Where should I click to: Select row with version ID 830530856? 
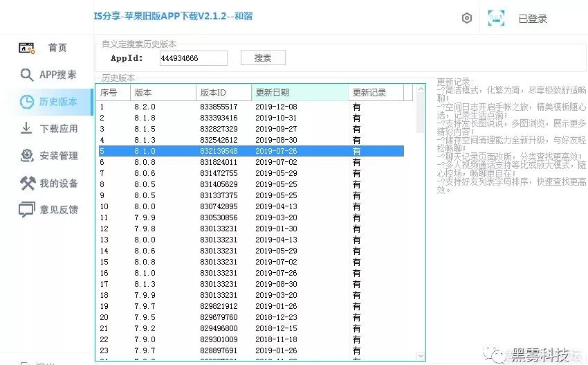point(251,217)
